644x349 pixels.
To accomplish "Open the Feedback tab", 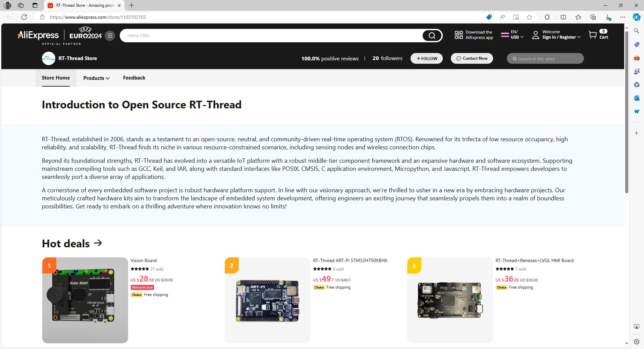I will [x=134, y=78].
